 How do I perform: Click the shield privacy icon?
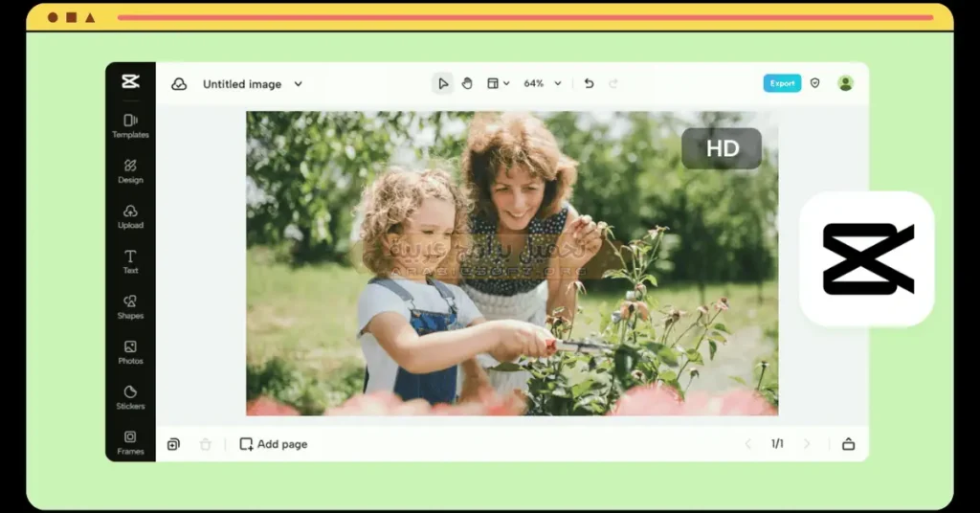pos(815,83)
